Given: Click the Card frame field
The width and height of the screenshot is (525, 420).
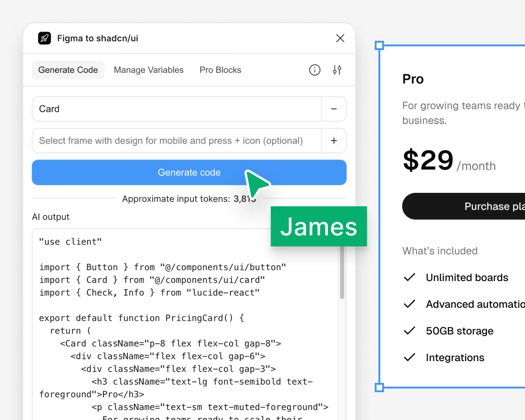Looking at the screenshot, I should [x=177, y=109].
